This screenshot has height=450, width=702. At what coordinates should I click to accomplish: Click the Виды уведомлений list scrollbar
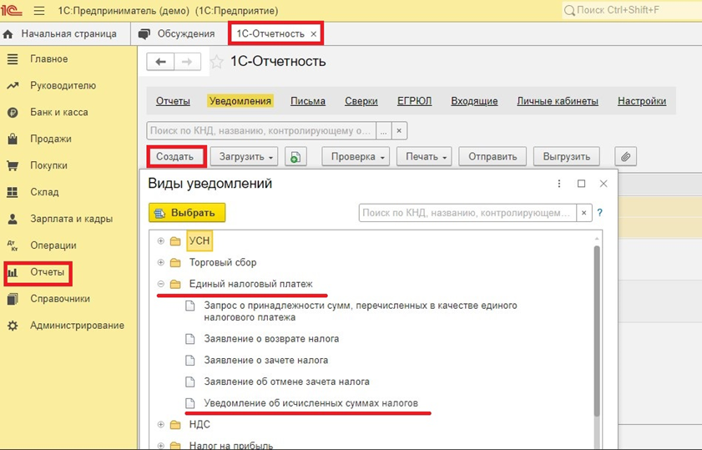click(x=597, y=331)
